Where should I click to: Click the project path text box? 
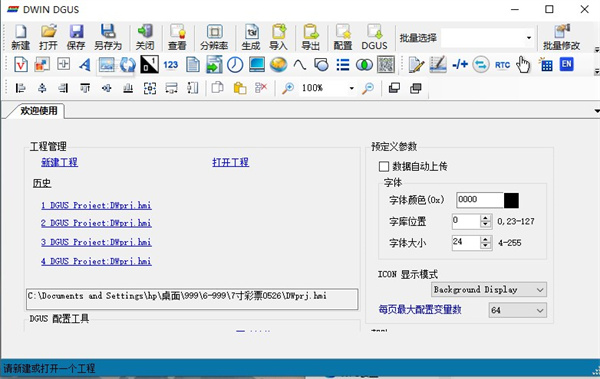pos(192,299)
